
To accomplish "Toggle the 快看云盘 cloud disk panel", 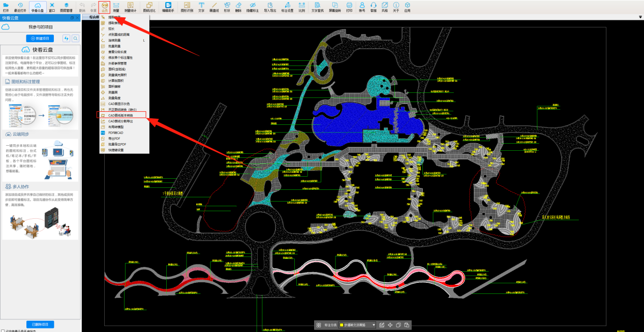I will pos(37,7).
